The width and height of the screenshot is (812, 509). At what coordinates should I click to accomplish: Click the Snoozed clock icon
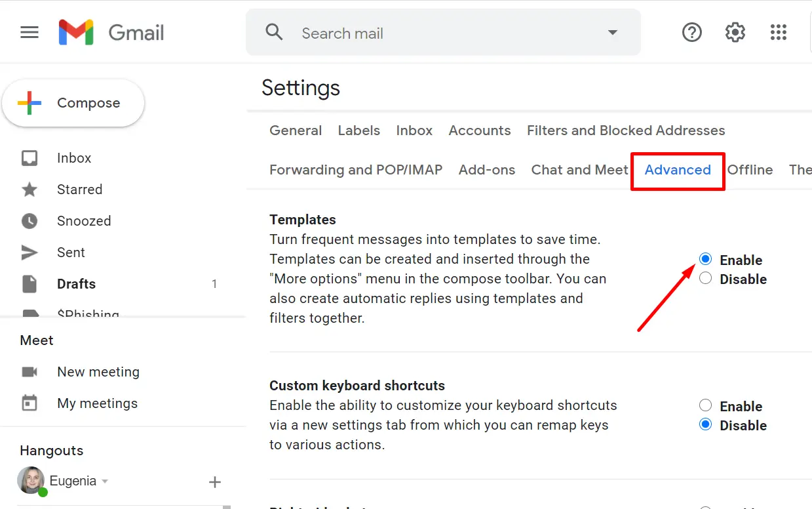29,221
